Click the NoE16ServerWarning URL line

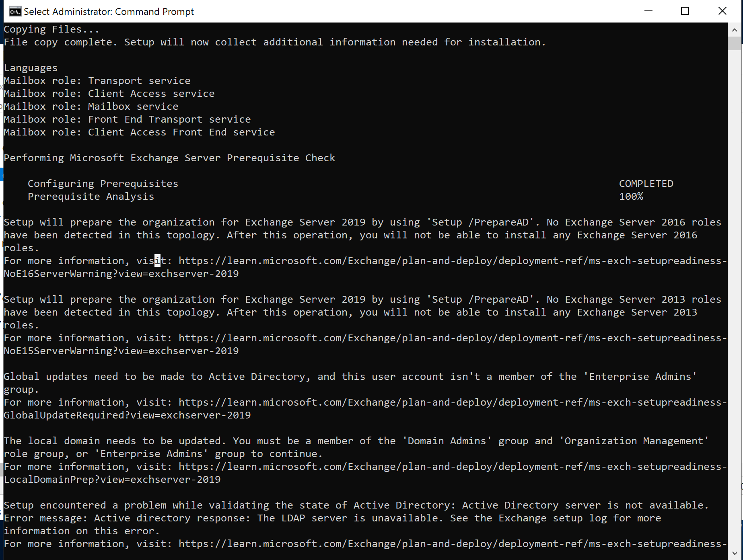(121, 274)
